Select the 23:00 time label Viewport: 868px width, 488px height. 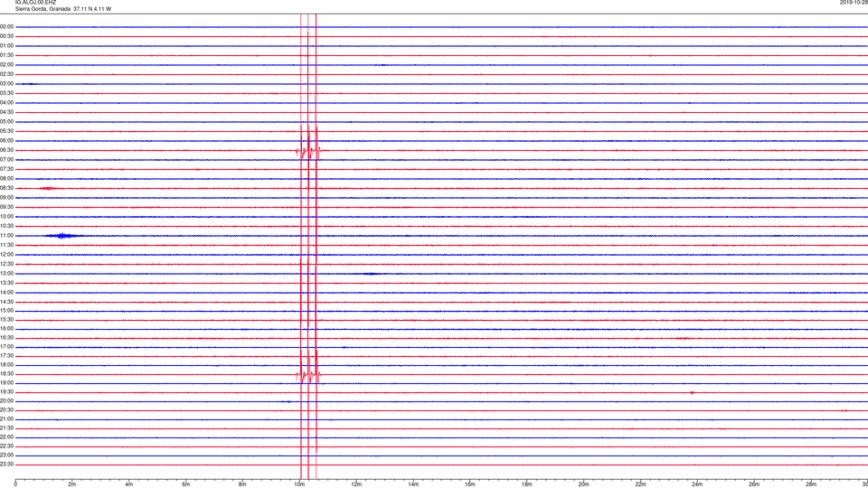[6, 455]
